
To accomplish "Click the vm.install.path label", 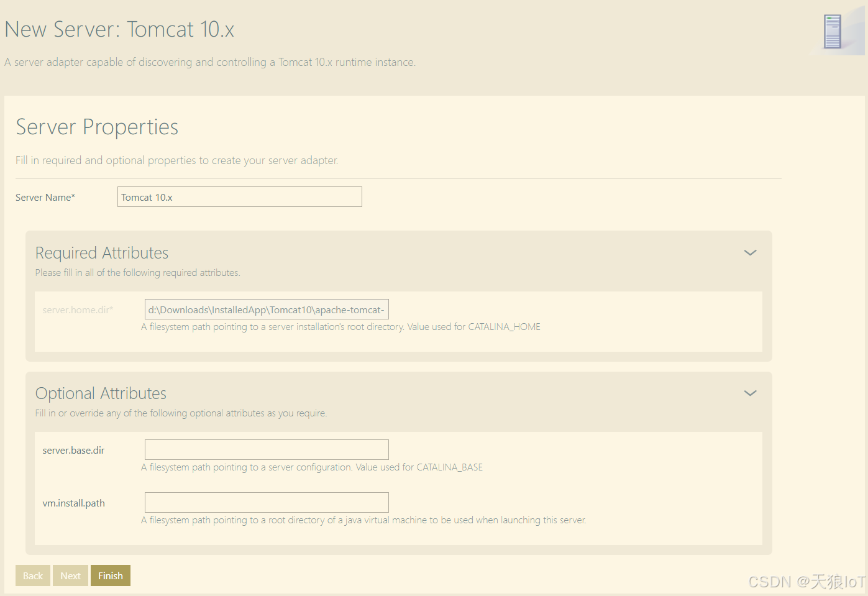I will pyautogui.click(x=73, y=503).
